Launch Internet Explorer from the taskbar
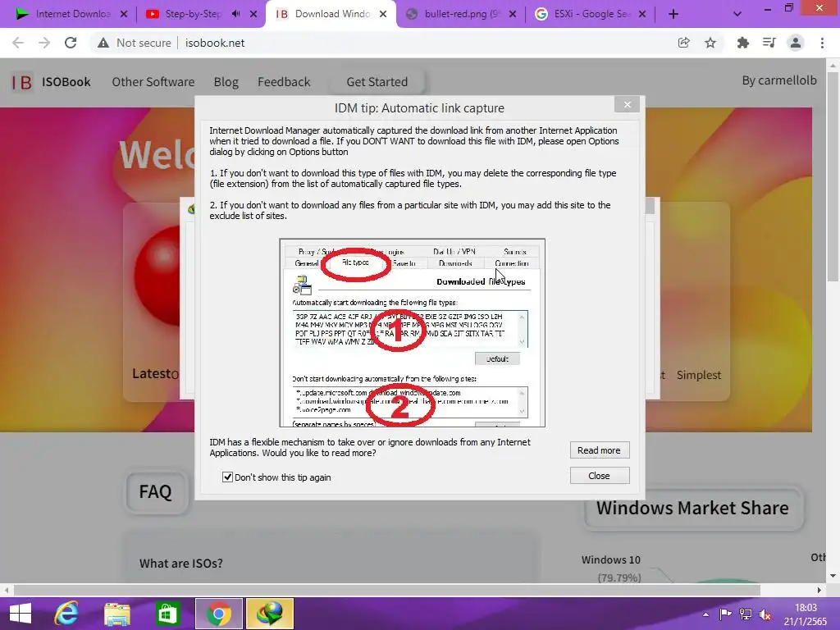The image size is (840, 630). (67, 614)
